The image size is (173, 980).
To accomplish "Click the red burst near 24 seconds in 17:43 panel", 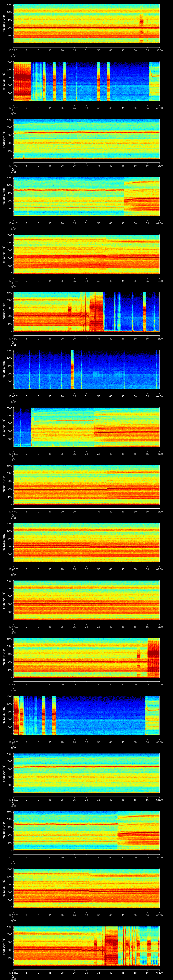I will point(72,369).
